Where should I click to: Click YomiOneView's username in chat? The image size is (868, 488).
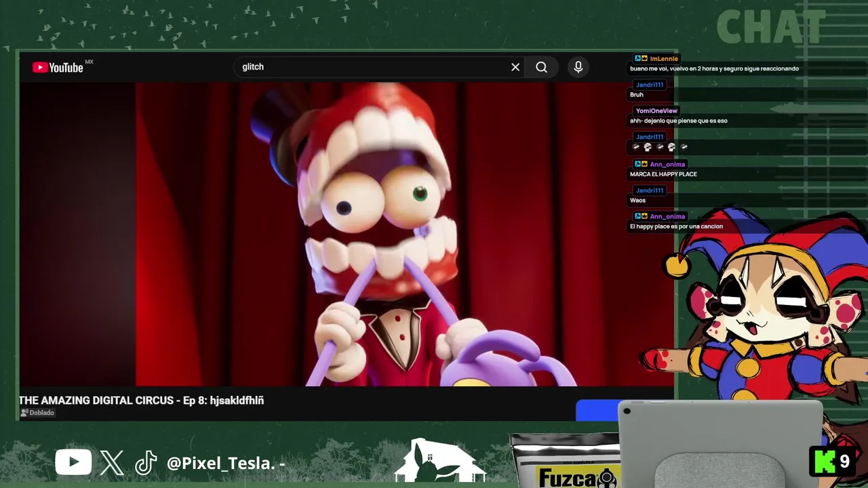click(x=656, y=111)
